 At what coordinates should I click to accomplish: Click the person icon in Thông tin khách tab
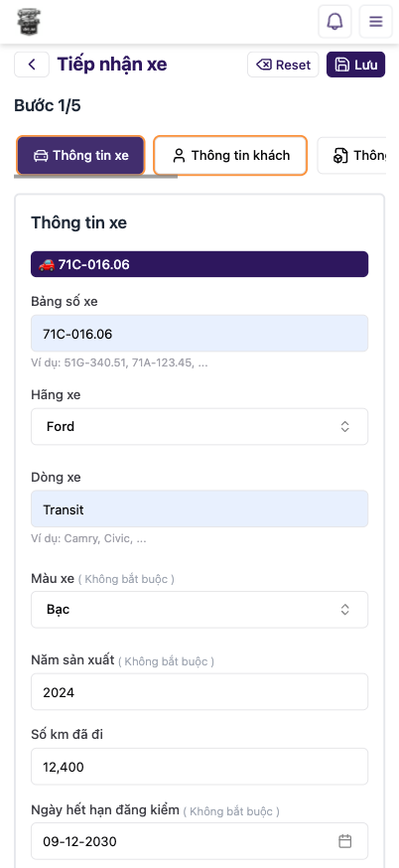(179, 156)
